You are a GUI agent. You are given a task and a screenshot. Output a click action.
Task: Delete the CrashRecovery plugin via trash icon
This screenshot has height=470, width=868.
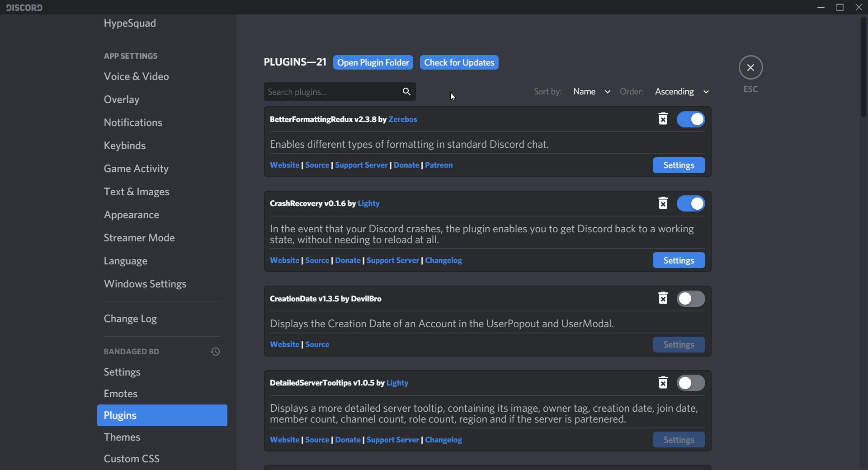tap(663, 203)
